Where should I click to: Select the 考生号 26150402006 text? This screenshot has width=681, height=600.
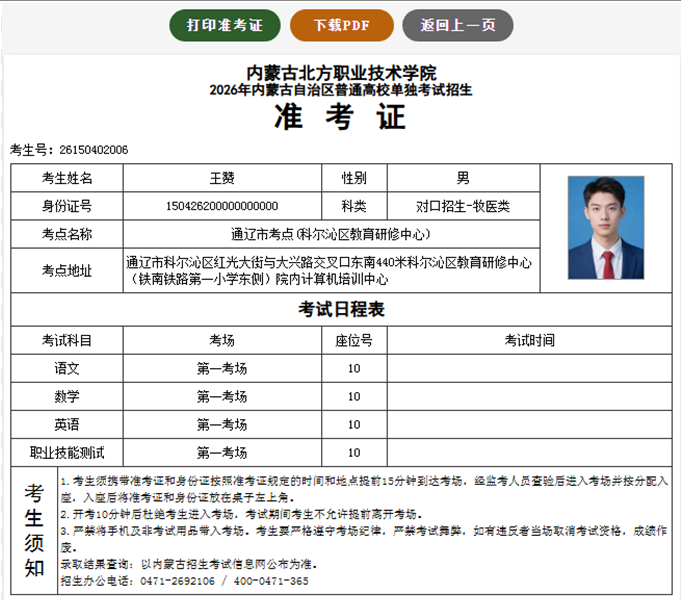pyautogui.click(x=69, y=150)
